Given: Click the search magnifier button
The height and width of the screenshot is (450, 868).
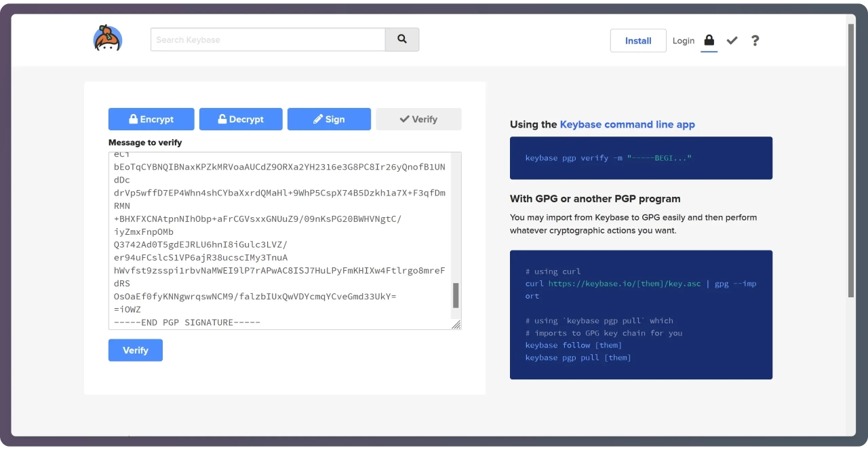Looking at the screenshot, I should coord(402,39).
